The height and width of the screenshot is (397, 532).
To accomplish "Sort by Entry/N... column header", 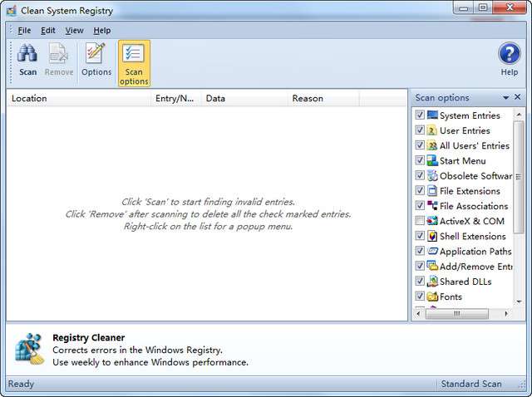I will (176, 98).
